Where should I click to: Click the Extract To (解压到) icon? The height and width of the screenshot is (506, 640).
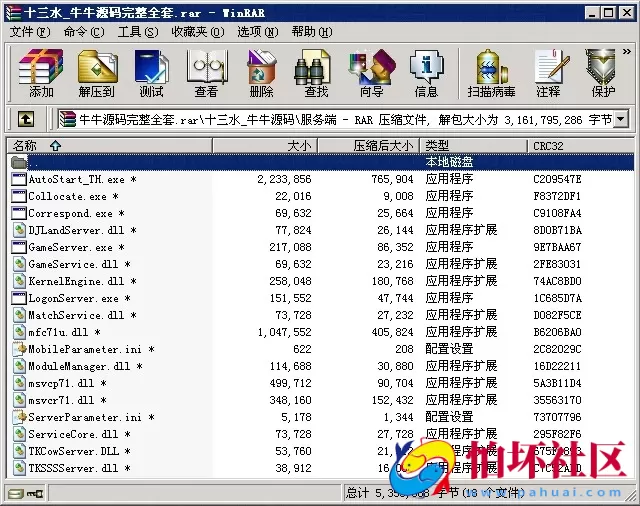(97, 73)
